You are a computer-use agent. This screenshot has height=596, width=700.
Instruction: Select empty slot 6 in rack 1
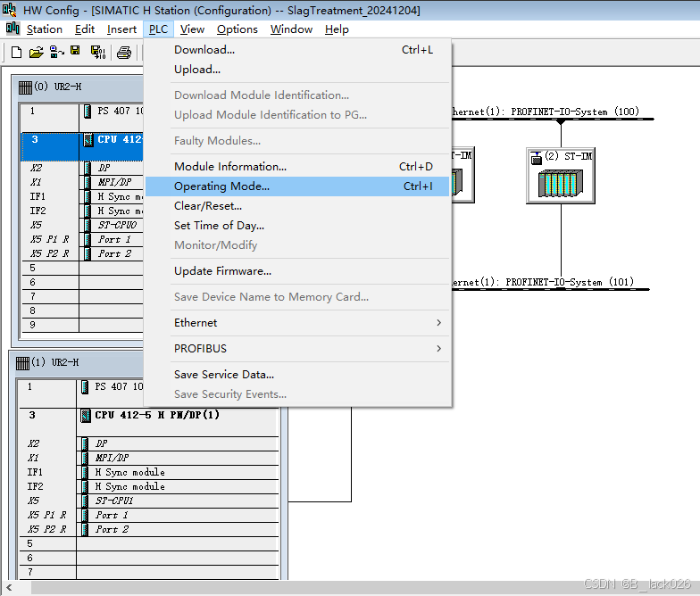148,558
